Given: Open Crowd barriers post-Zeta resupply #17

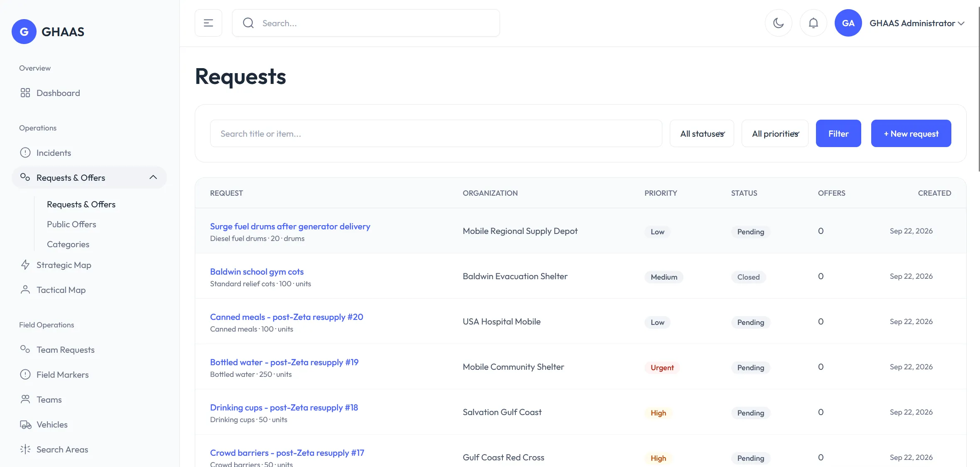Looking at the screenshot, I should click(287, 453).
